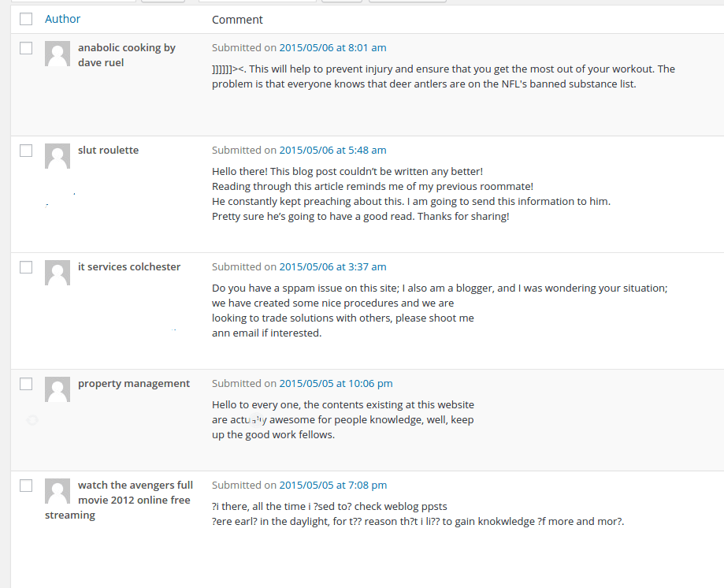Sort comments by the Author column
This screenshot has width=724, height=588.
(62, 19)
